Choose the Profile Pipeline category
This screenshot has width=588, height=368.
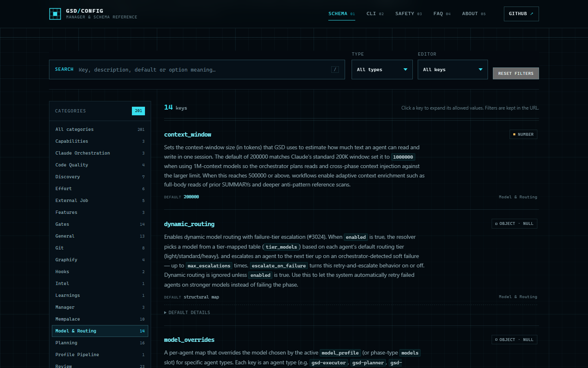pos(100,355)
